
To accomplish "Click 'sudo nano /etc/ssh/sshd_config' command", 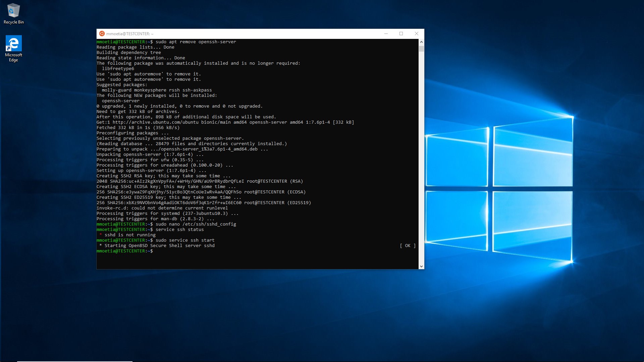I will (196, 224).
